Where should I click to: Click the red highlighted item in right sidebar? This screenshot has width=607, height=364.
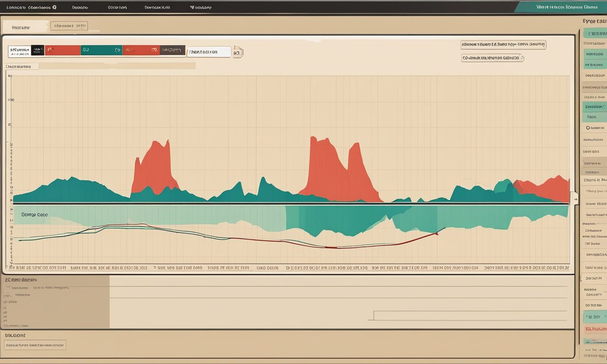pyautogui.click(x=594, y=328)
